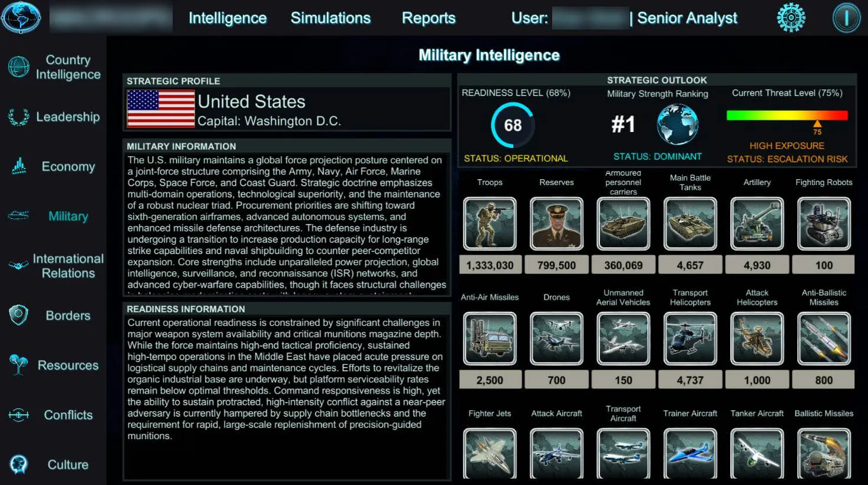This screenshot has height=485, width=868.
Task: Select the Armoured personnel carriers icon
Action: [623, 223]
